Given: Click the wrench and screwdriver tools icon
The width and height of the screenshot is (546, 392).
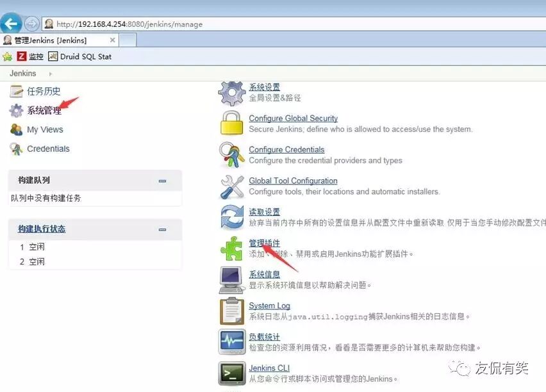Looking at the screenshot, I should 231,186.
